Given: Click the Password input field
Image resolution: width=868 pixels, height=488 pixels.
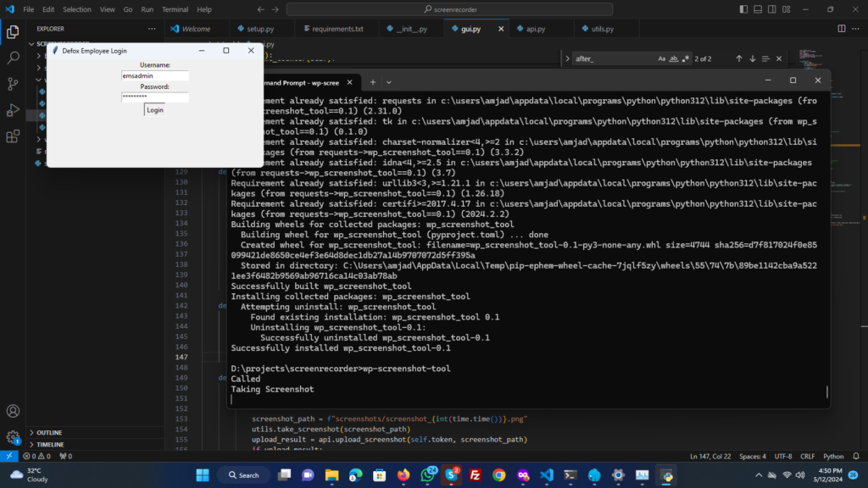Looking at the screenshot, I should pos(154,97).
